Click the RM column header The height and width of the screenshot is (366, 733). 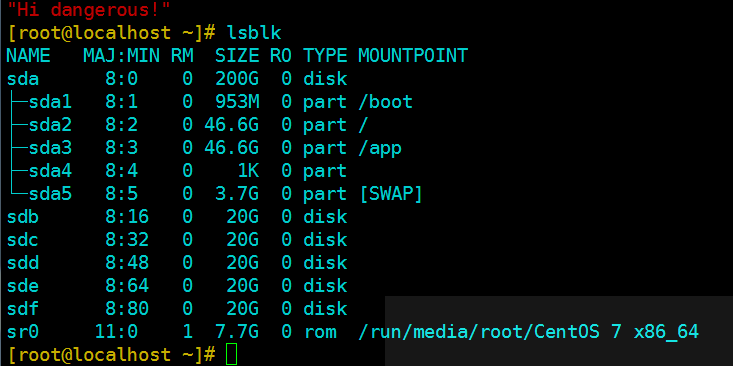click(182, 56)
